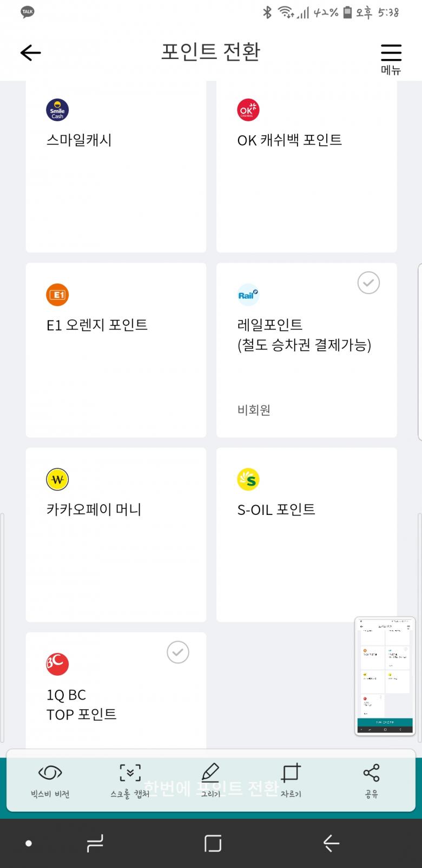Tap the Rail point logo icon
Viewport: 422px width, 868px height.
248,295
